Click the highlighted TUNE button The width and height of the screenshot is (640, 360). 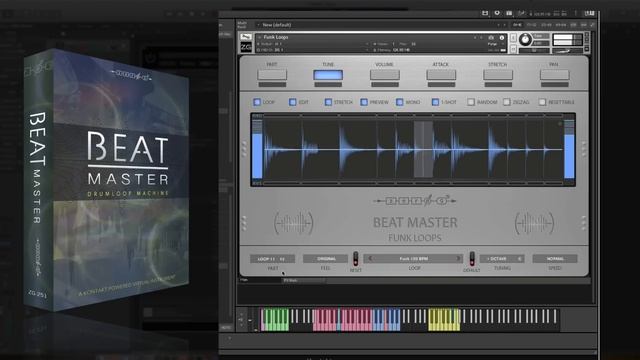[328, 75]
